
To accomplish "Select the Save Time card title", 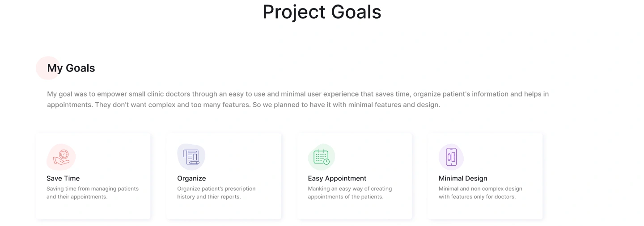I will tap(63, 178).
